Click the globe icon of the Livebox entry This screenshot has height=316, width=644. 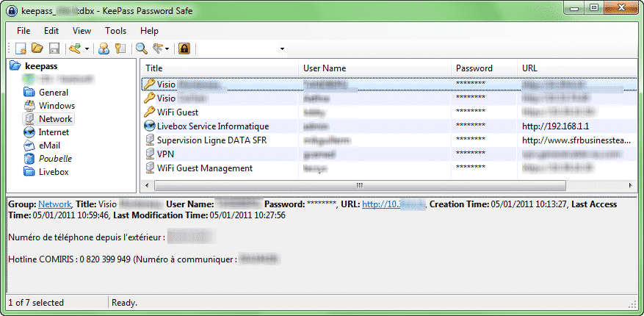pos(150,126)
